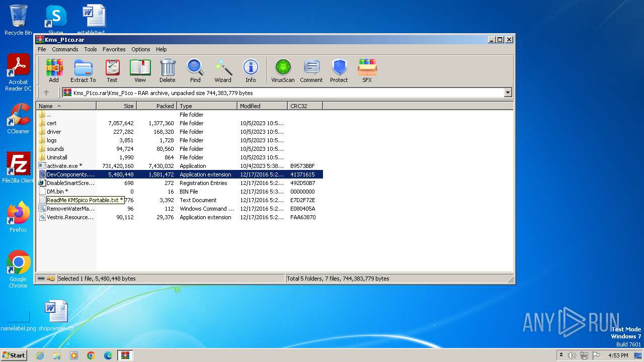Select the parent folder '..' row
This screenshot has width=644, height=362.
coord(180,115)
